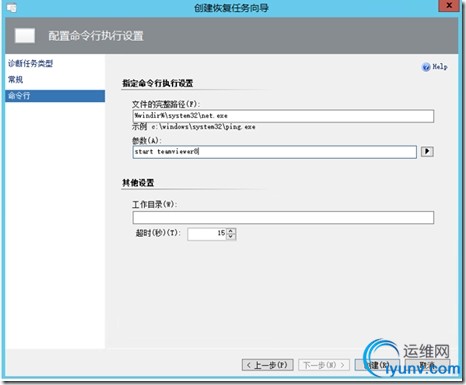
Task: Close the wizard window
Action: [449, 5]
